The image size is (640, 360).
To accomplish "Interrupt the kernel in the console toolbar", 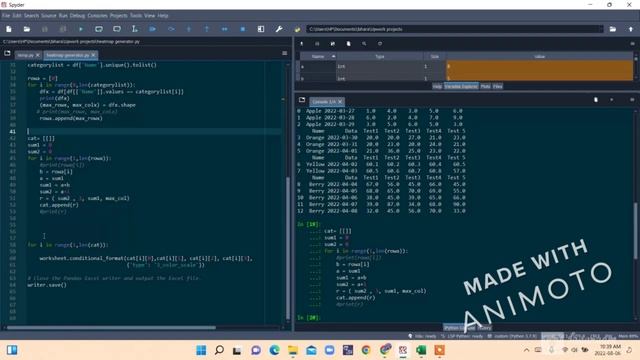I will tap(611, 100).
